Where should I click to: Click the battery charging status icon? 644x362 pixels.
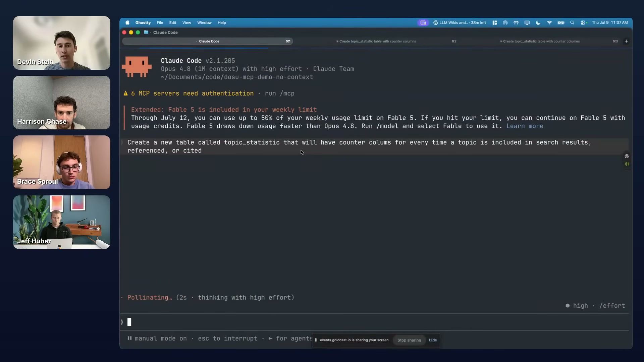(561, 23)
